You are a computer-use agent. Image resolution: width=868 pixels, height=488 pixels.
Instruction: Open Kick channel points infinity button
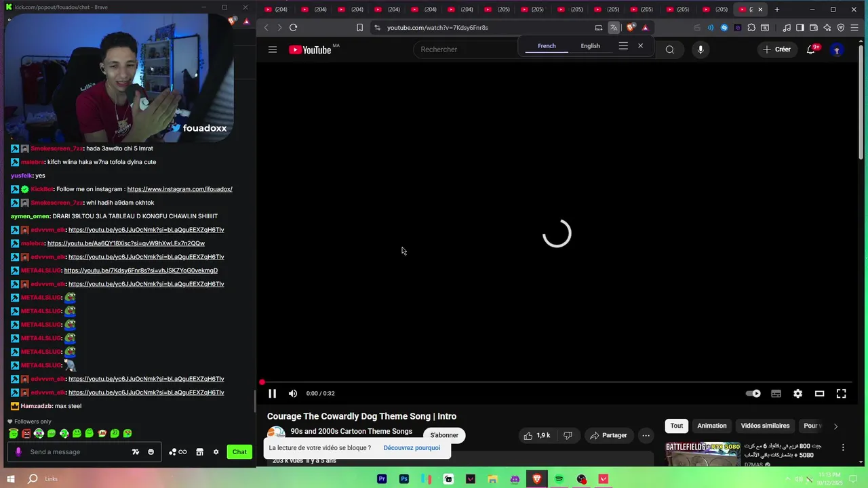pyautogui.click(x=178, y=452)
